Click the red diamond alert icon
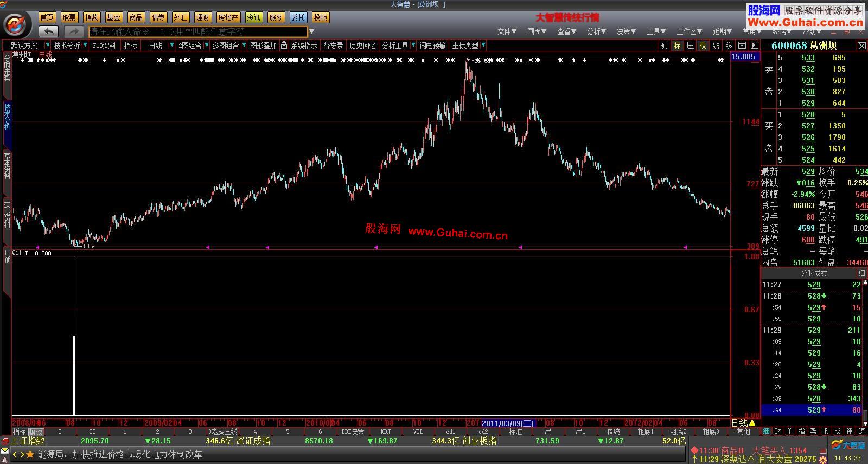This screenshot has height=464, width=868. coord(694,450)
